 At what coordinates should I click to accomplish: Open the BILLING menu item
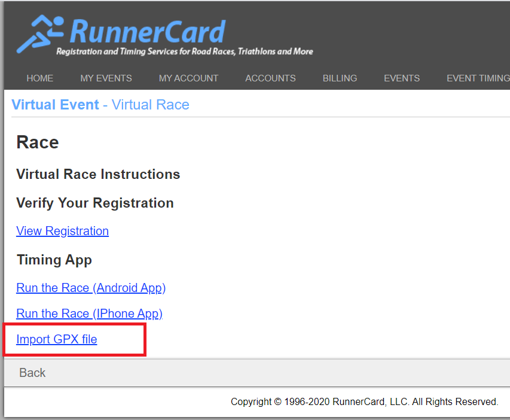pyautogui.click(x=340, y=78)
